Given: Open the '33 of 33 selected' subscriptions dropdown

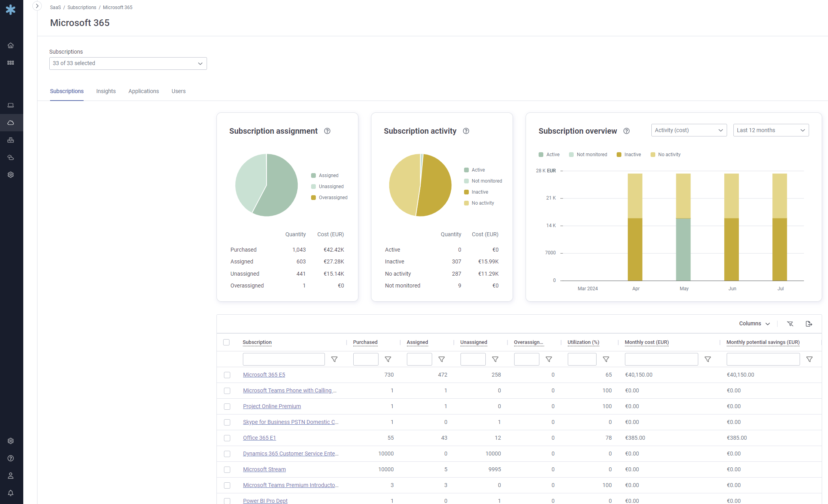Looking at the screenshot, I should point(128,63).
